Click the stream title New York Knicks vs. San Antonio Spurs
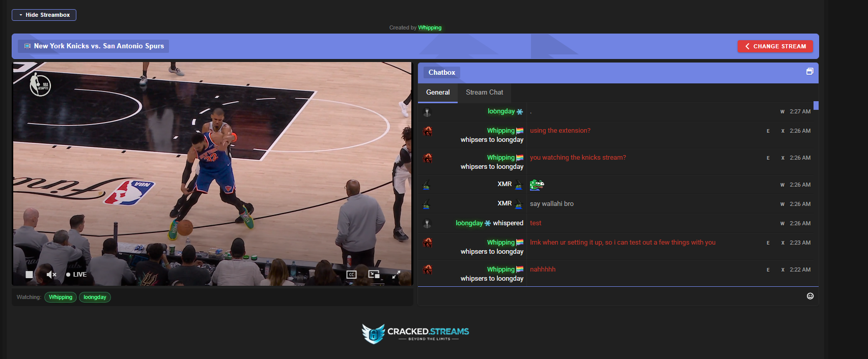This screenshot has width=868, height=359. click(x=99, y=46)
